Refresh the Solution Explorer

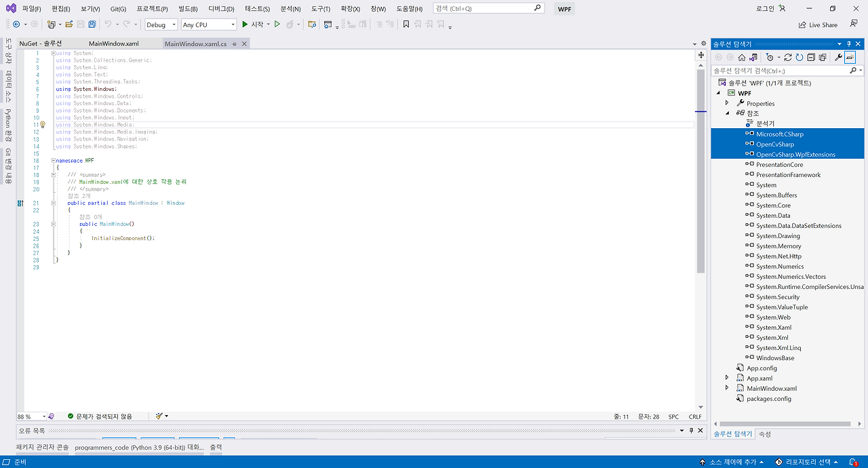(799, 57)
